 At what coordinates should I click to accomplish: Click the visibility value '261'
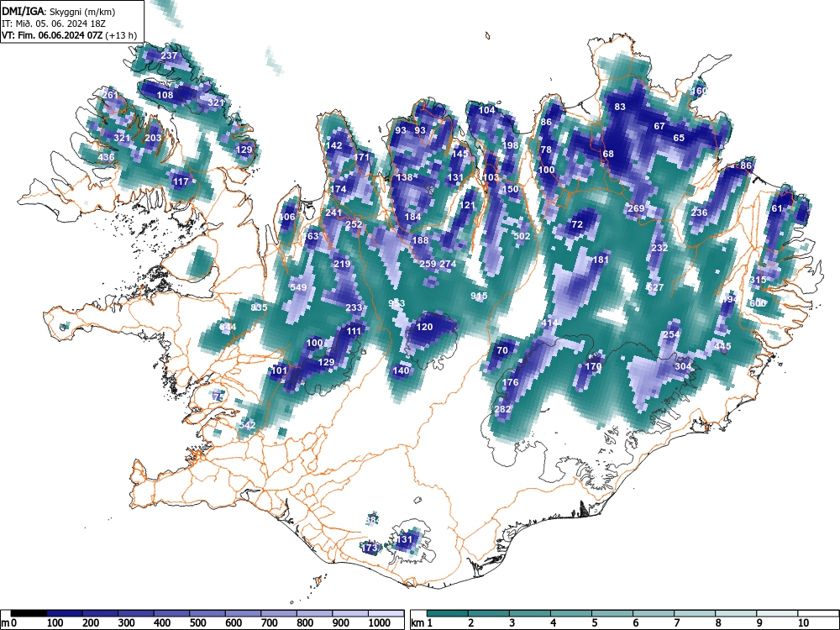[x=110, y=96]
